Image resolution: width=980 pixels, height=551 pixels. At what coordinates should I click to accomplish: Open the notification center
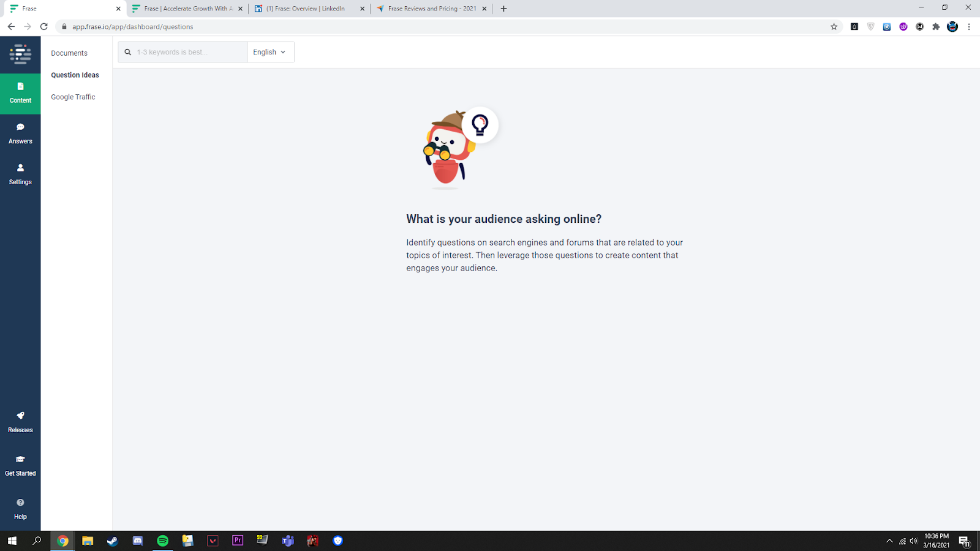(x=965, y=541)
